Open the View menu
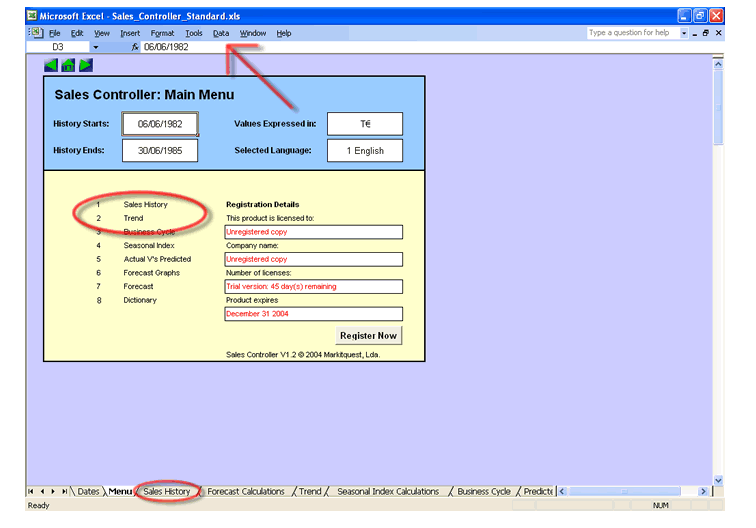 click(x=102, y=33)
